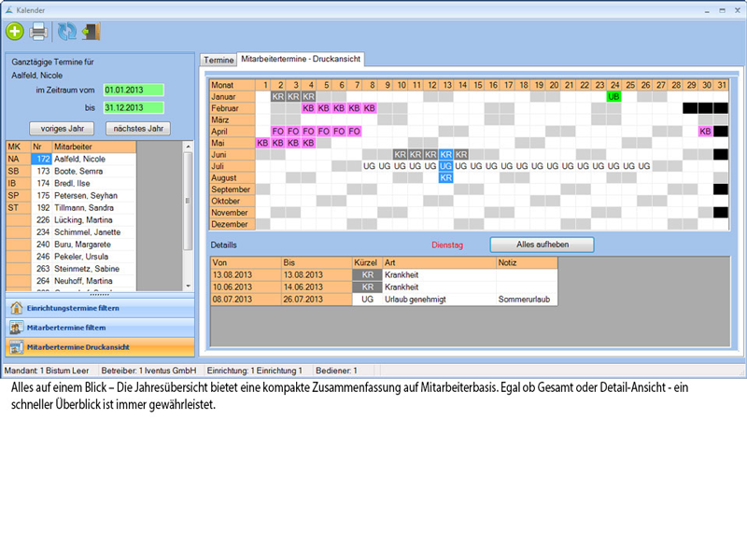Click the end date field 31.12.2013
Screen dimensions: 747x560
click(133, 108)
